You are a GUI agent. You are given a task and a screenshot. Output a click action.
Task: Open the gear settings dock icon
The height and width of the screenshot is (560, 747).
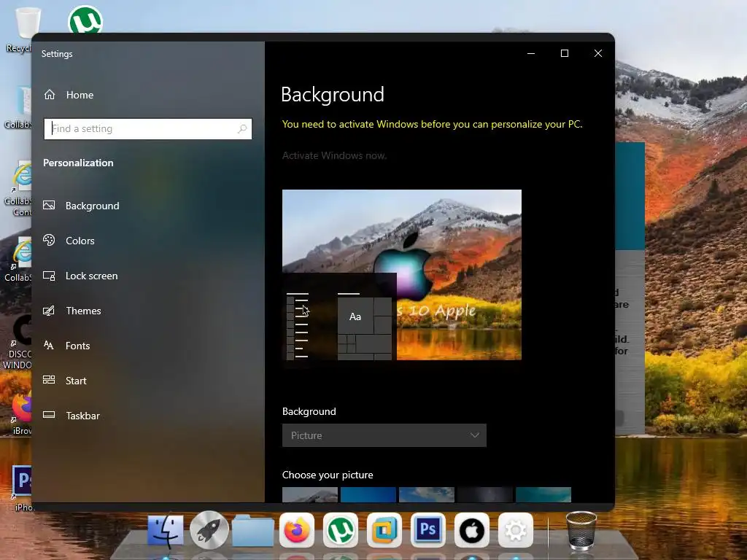pos(516,530)
